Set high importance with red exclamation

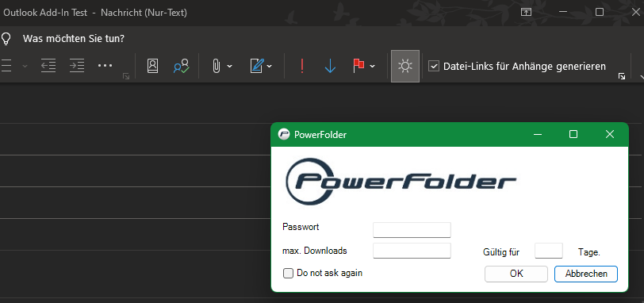point(302,66)
